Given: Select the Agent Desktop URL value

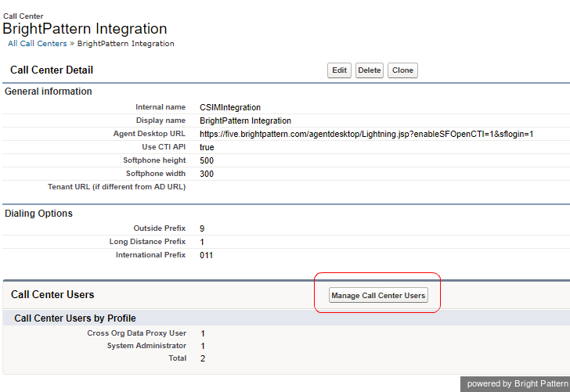Looking at the screenshot, I should [366, 134].
